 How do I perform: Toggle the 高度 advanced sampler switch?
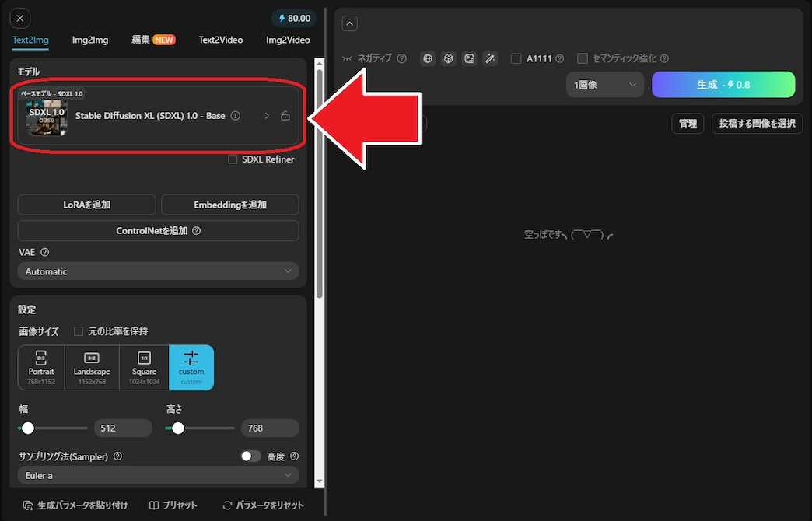point(250,456)
